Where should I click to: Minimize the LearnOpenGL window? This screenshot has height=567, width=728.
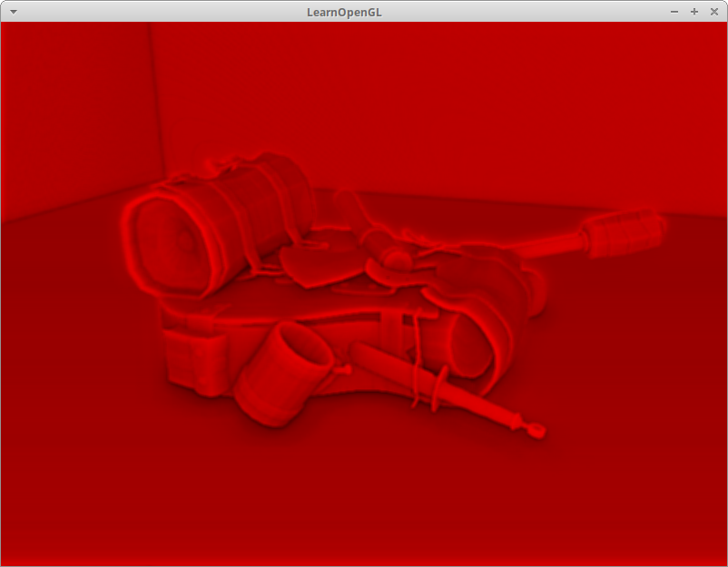(674, 11)
